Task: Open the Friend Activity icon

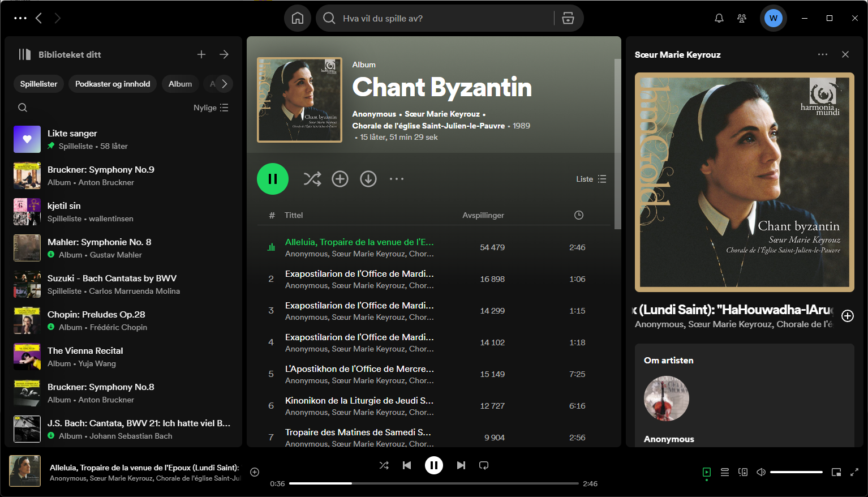Action: (742, 18)
